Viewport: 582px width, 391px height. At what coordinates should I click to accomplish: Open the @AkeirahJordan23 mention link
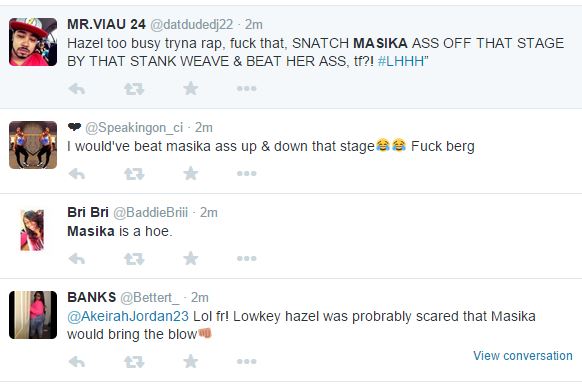(x=128, y=316)
